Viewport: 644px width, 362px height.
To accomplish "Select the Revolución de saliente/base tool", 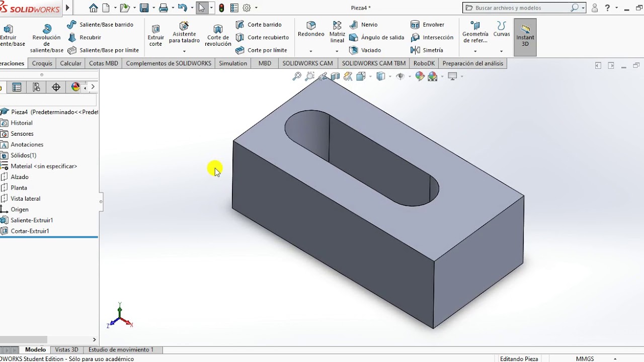I will 47,38.
